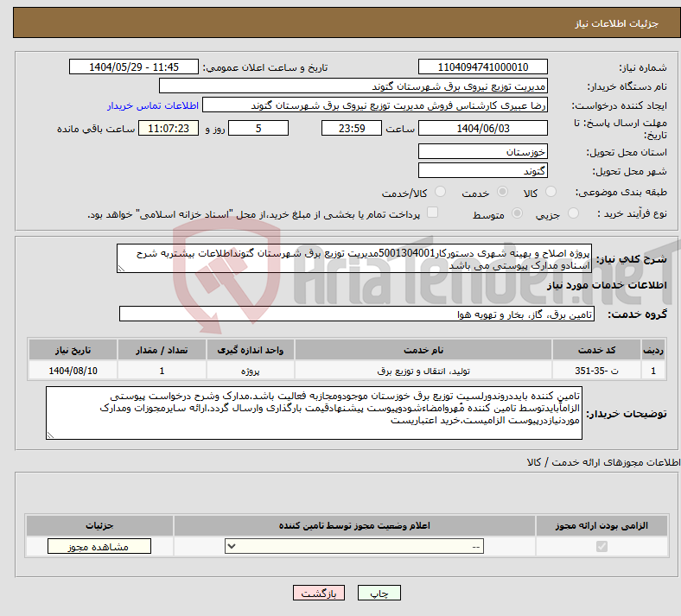Click the مشاهده مجوز button
The width and height of the screenshot is (681, 616).
point(99,546)
